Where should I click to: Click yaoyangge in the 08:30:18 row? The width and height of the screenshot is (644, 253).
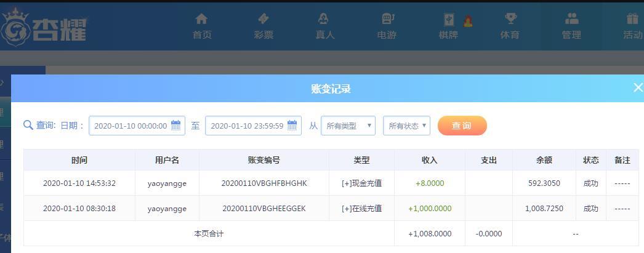pos(167,209)
